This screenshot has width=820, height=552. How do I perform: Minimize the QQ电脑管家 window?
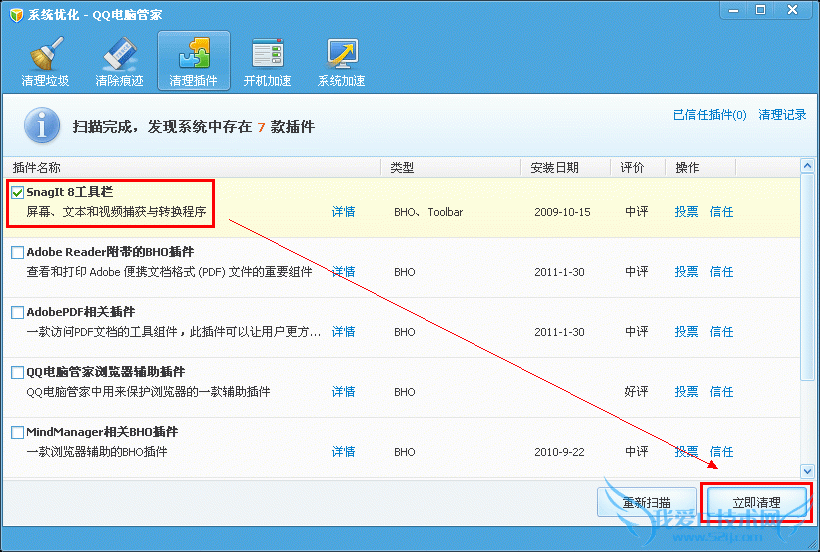click(734, 10)
